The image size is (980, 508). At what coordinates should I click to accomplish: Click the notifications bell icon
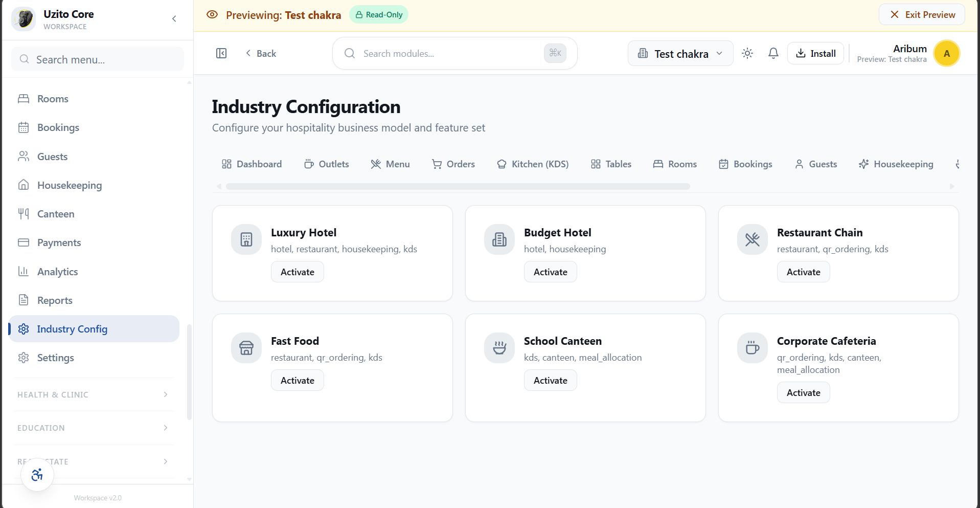(773, 53)
